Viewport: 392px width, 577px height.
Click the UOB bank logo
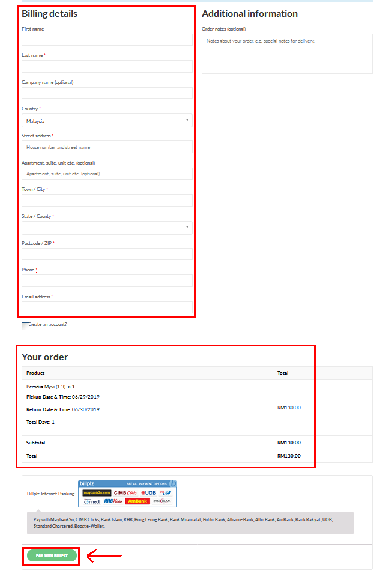pos(148,493)
